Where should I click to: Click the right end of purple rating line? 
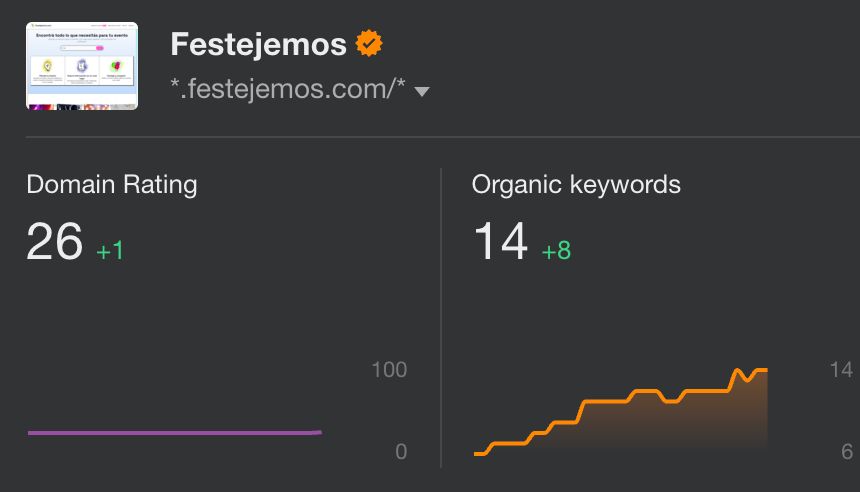[x=320, y=432]
